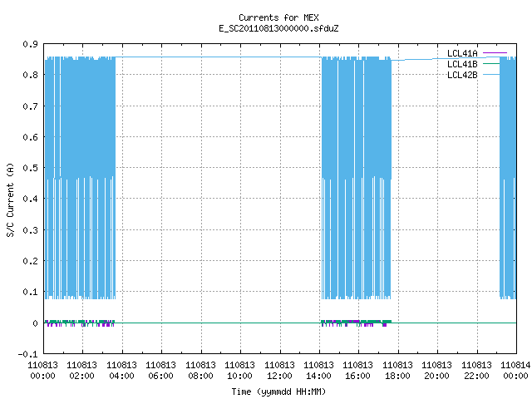Click the 110813 22:00 x-axis tick label

pyautogui.click(x=476, y=370)
